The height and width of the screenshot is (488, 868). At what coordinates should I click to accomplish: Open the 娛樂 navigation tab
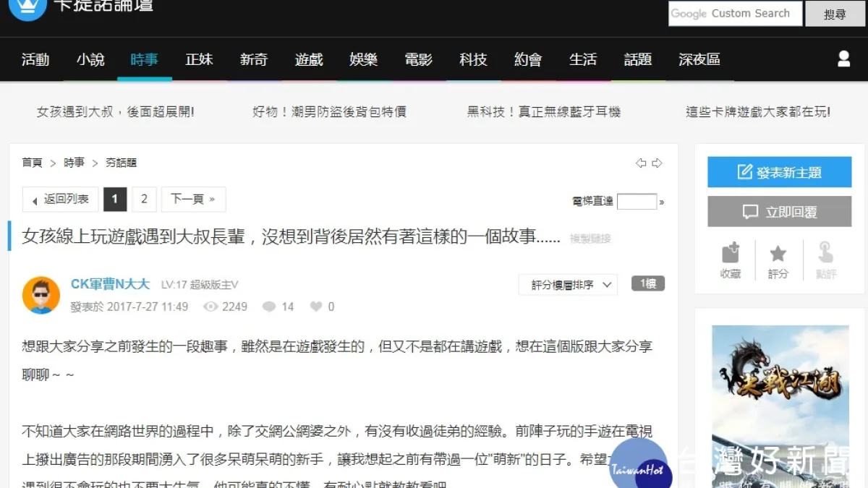point(363,59)
